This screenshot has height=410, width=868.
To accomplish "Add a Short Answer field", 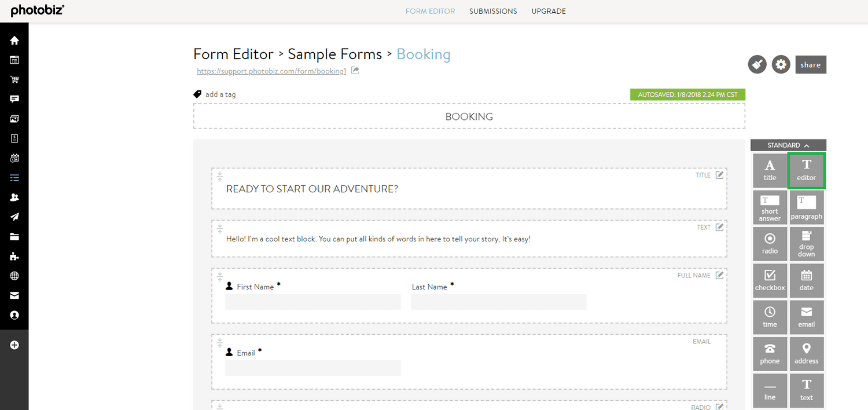I will pos(770,207).
